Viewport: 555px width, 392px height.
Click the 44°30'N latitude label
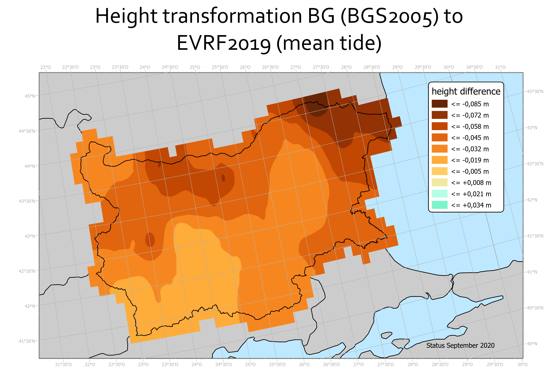[27, 131]
